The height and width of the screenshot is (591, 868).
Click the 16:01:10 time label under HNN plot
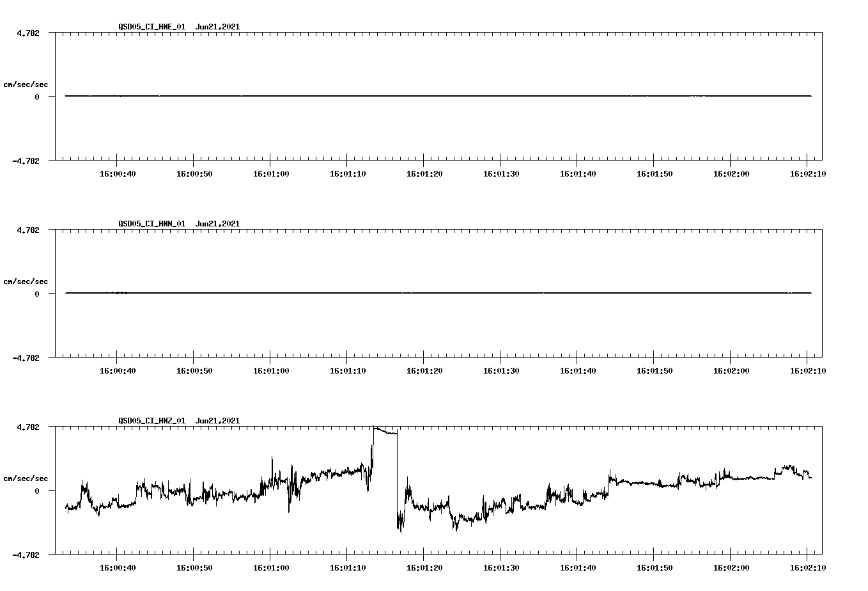[x=348, y=370]
